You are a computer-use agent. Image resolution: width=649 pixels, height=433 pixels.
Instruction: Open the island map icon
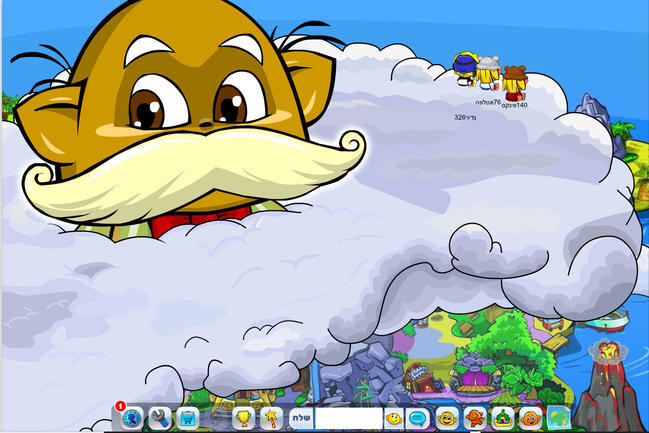(x=558, y=418)
